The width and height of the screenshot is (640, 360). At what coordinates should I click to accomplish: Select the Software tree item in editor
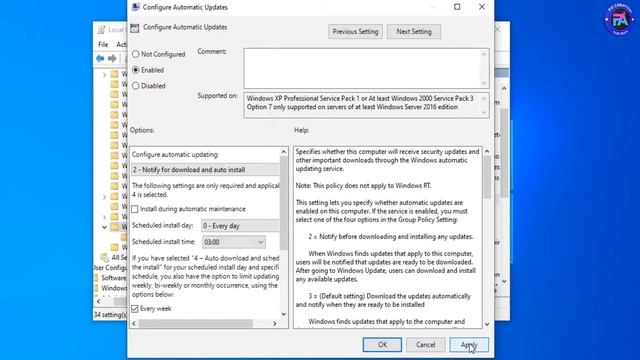[113, 278]
